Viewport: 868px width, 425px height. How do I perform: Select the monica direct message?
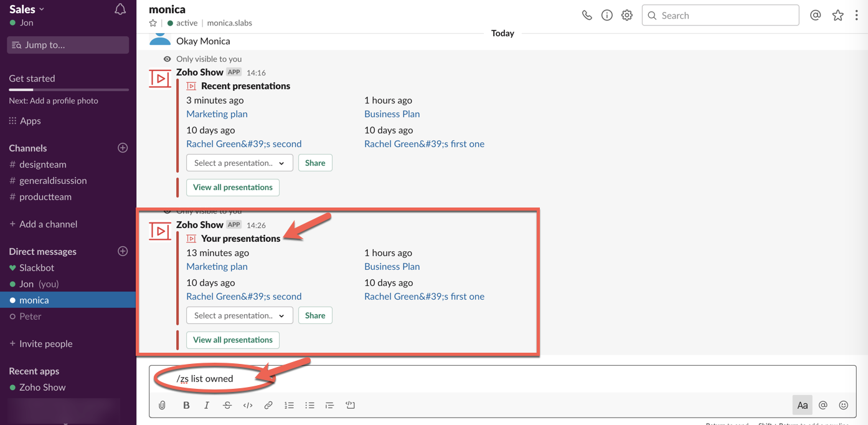[68, 300]
